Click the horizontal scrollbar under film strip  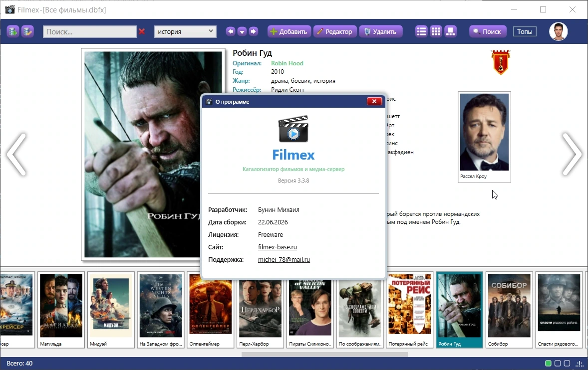[324, 354]
